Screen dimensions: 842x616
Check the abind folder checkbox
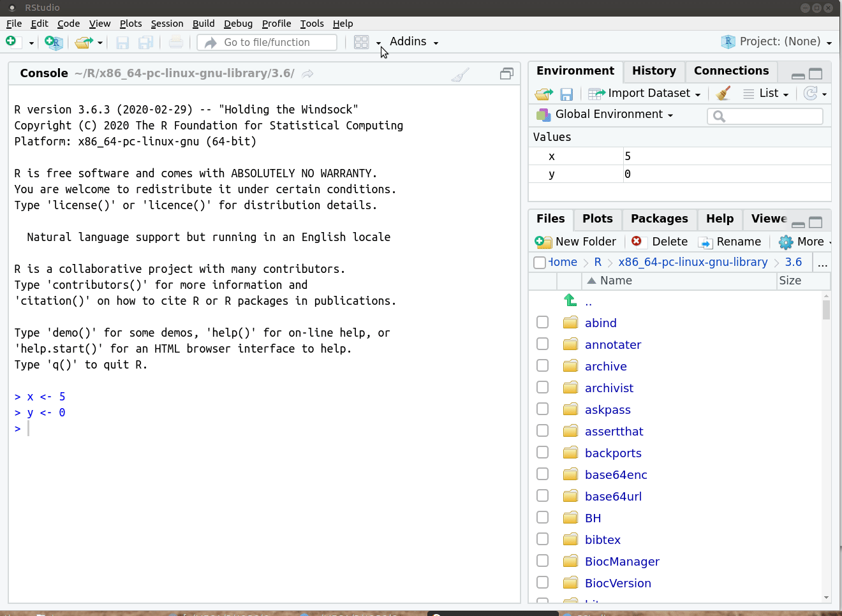point(543,323)
